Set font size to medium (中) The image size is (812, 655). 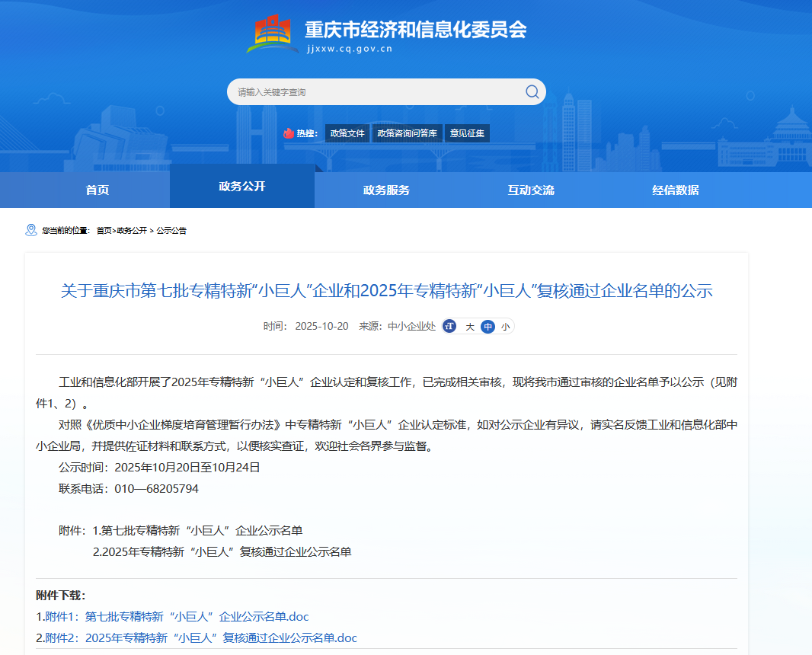[488, 327]
